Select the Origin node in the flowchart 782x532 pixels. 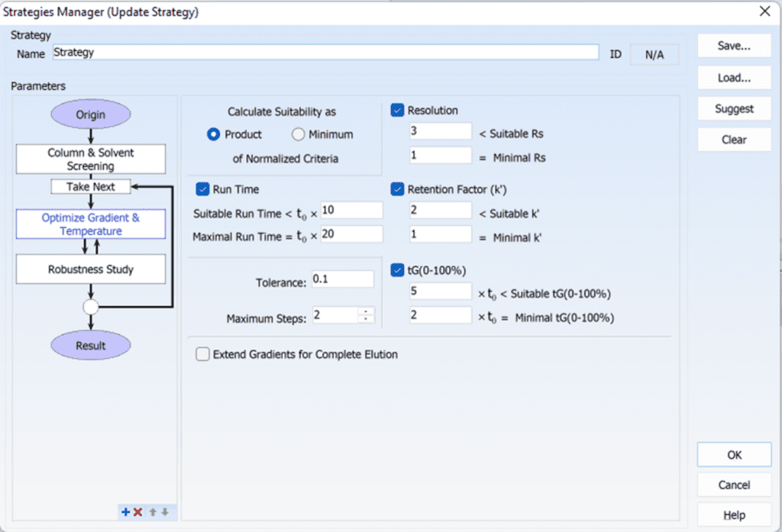(90, 114)
